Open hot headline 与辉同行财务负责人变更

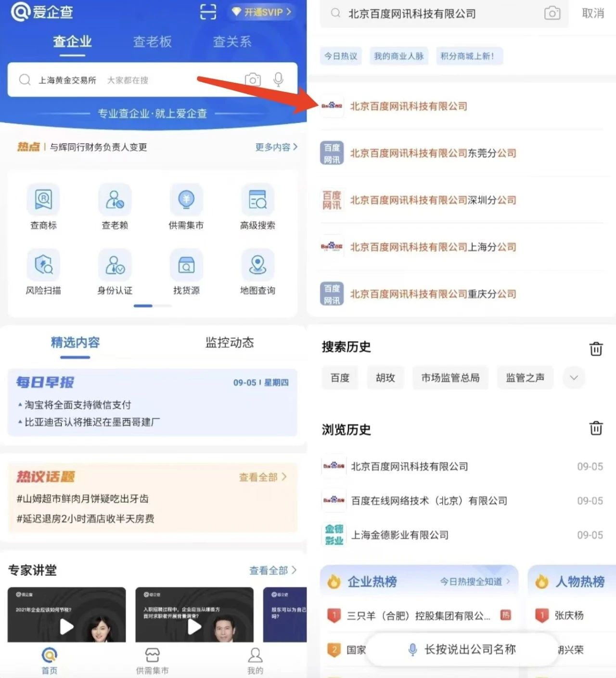[x=98, y=147]
